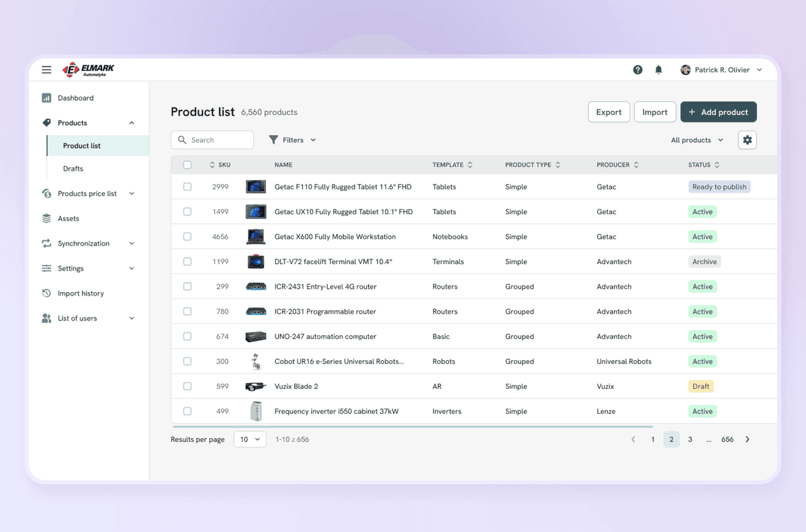The width and height of the screenshot is (806, 532).
Task: Go to page 3
Action: [x=690, y=439]
